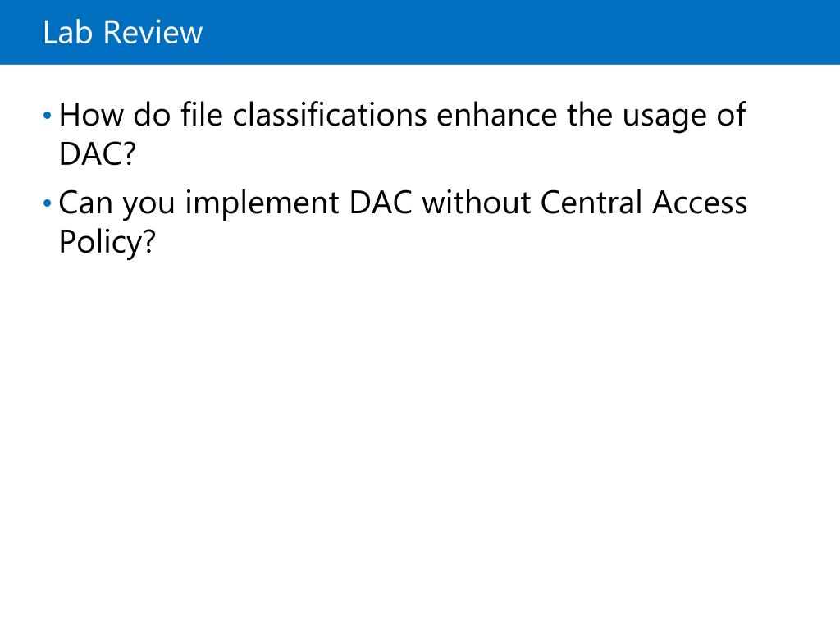
Task: Click the word 'Review' in the header
Action: pyautogui.click(x=153, y=32)
